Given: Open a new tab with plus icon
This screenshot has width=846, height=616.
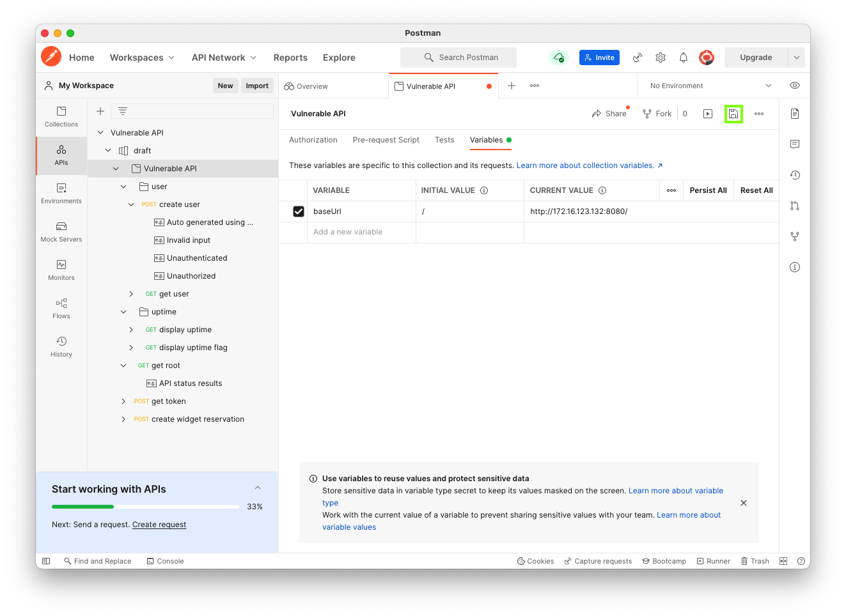Looking at the screenshot, I should tap(512, 86).
